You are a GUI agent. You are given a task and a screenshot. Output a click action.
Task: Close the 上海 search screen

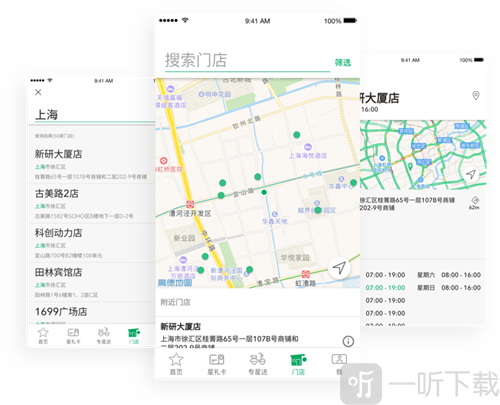(x=38, y=92)
